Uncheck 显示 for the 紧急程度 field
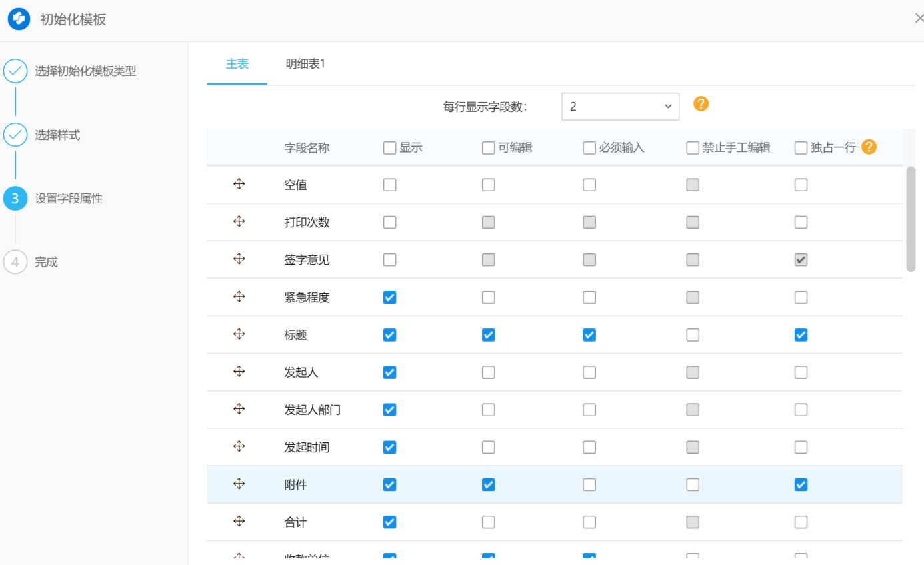The image size is (924, 565). tap(390, 298)
